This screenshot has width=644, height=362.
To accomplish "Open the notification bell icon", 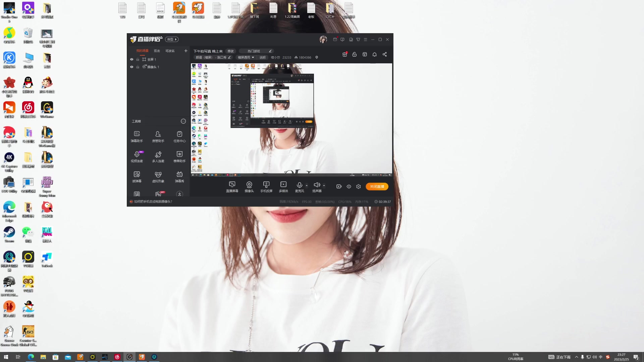I will point(375,54).
